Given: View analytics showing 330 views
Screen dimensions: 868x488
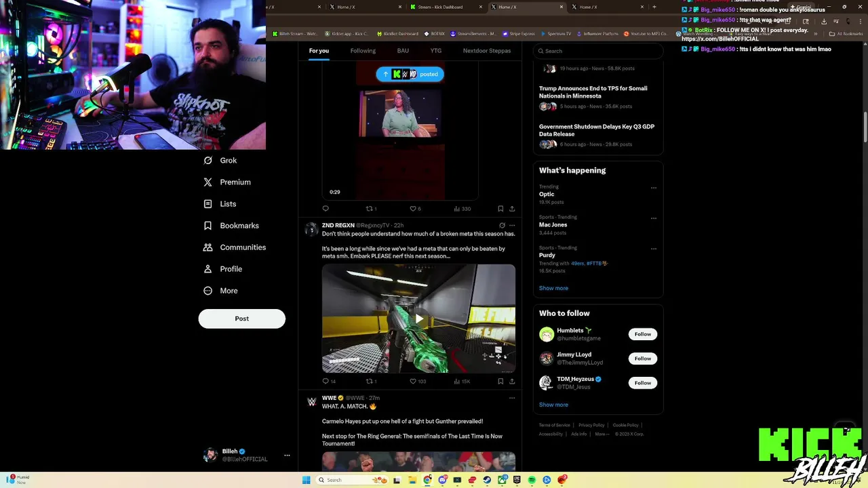Looking at the screenshot, I should (462, 209).
